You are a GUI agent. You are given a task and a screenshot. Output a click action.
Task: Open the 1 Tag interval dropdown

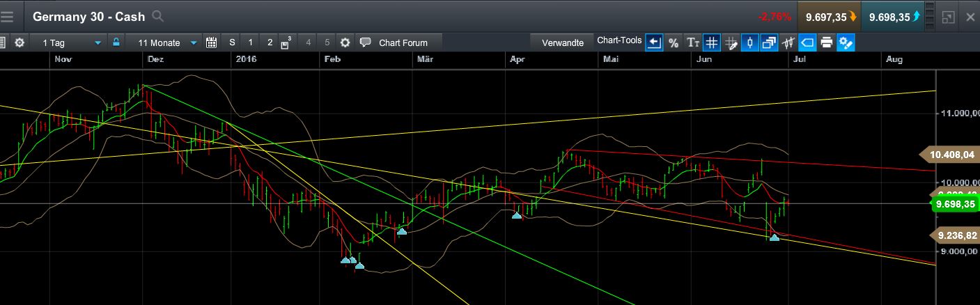tap(68, 42)
